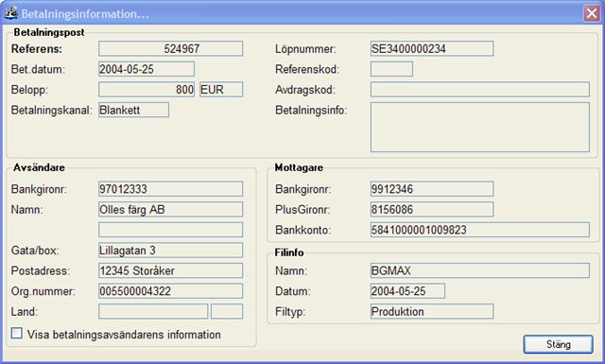Select Mottagare Bankgironr field 9912346

pos(432,189)
